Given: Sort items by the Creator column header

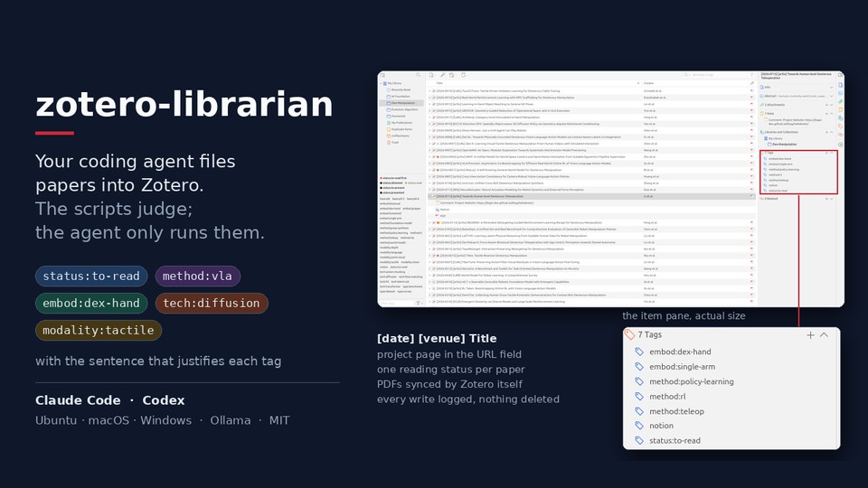Looking at the screenshot, I should tap(649, 83).
